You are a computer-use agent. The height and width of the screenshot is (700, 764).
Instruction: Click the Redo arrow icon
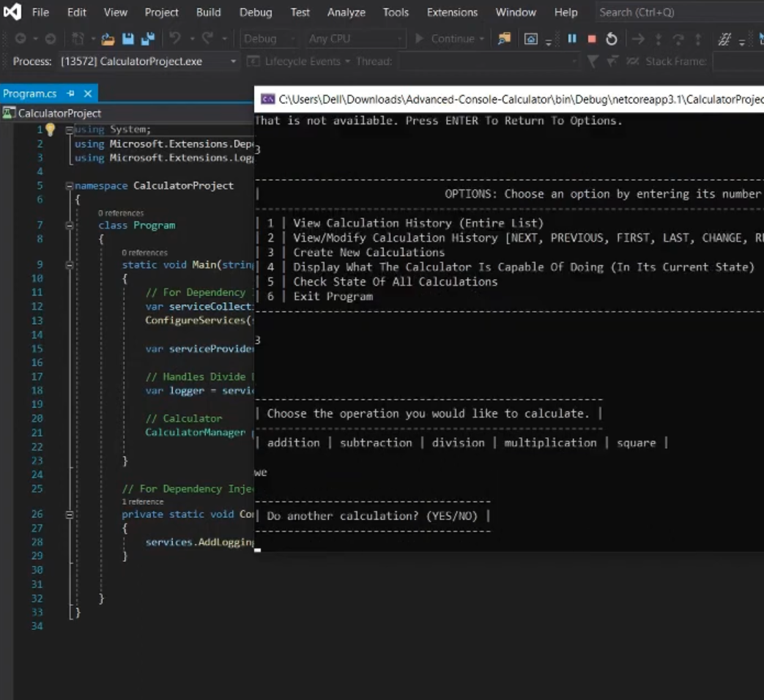208,38
